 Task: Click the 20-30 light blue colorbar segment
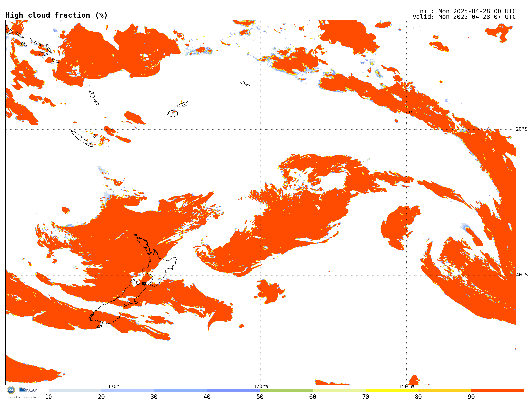[x=128, y=391]
